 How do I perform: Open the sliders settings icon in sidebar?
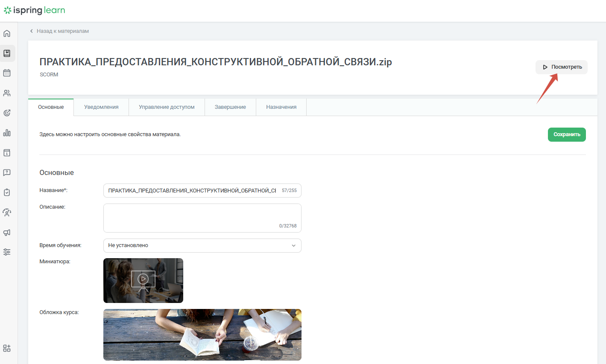pyautogui.click(x=7, y=252)
